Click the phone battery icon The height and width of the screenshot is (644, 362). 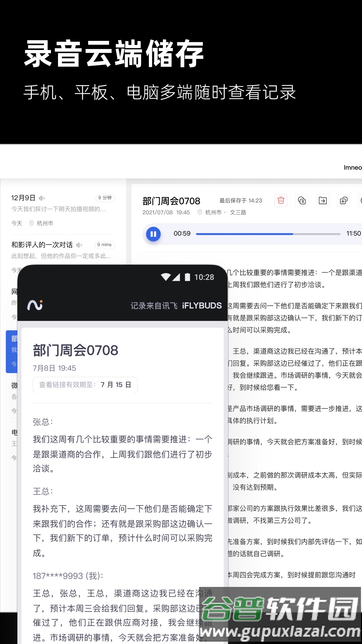coord(187,277)
